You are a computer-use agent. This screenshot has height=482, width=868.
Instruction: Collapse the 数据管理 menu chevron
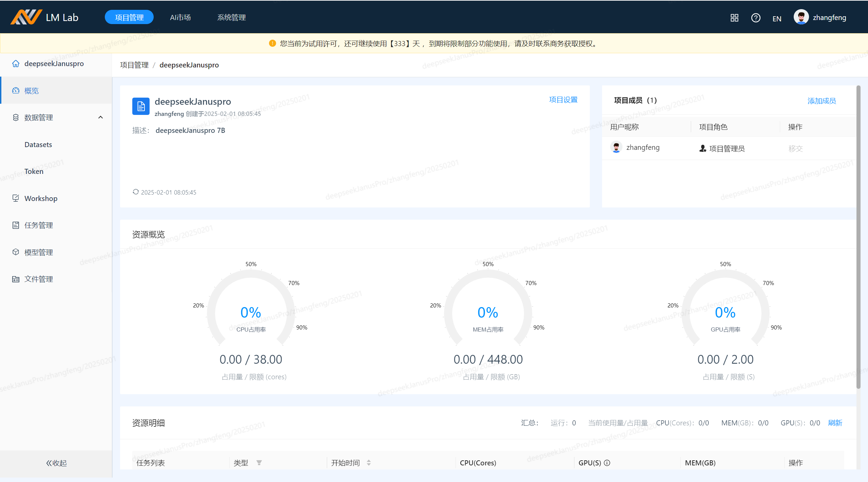coord(100,117)
